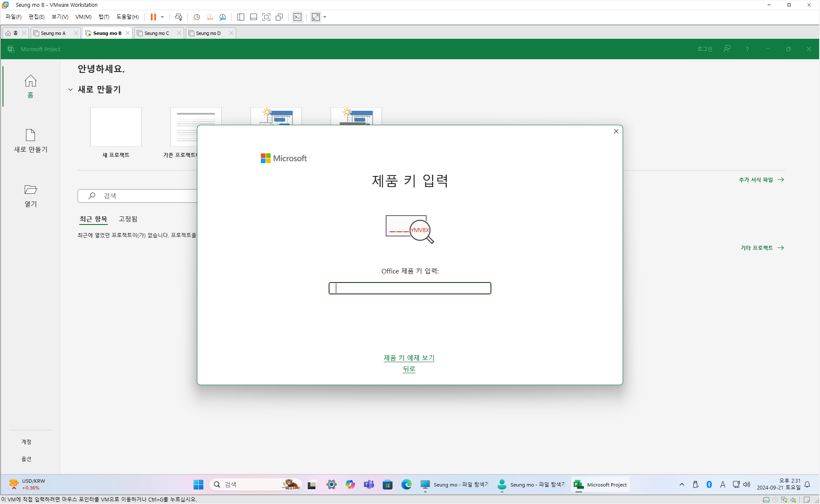Click the Home icon in Project sidebar
820x504 pixels.
tap(30, 81)
